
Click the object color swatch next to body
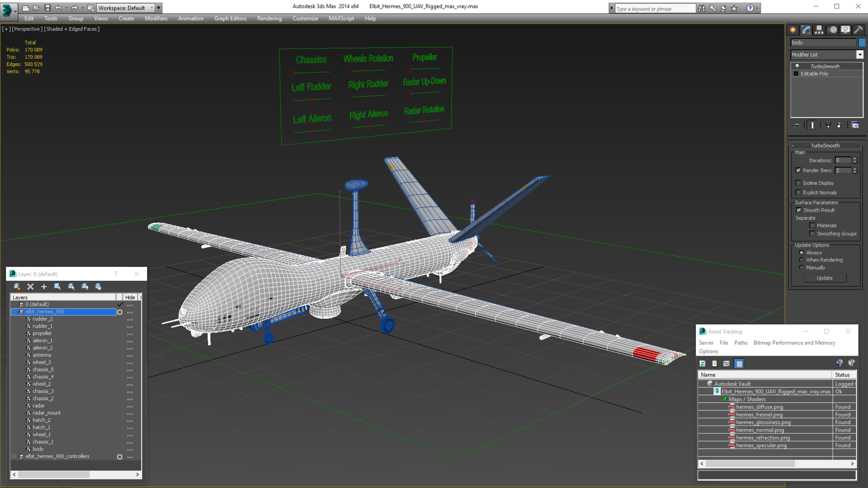pos(862,42)
